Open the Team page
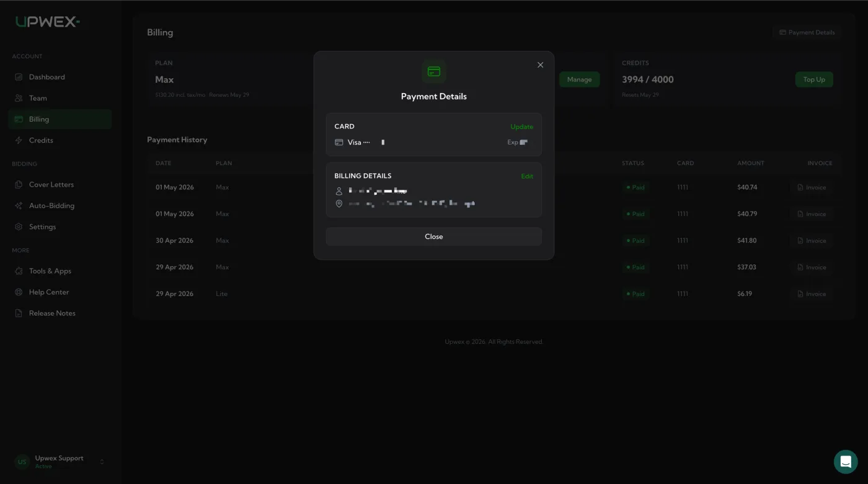Viewport: 868px width, 484px height. [60, 98]
